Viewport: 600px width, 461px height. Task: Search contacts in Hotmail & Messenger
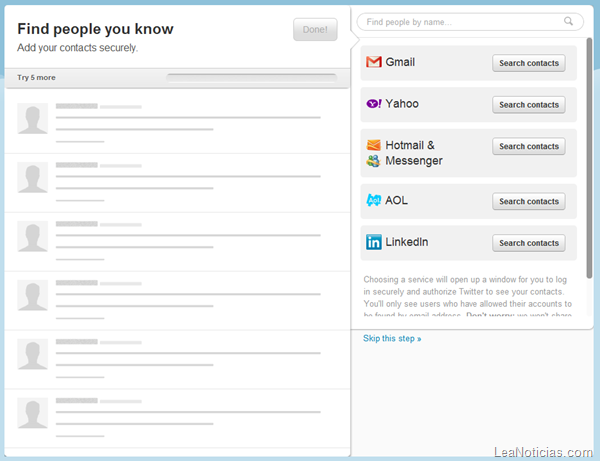528,147
